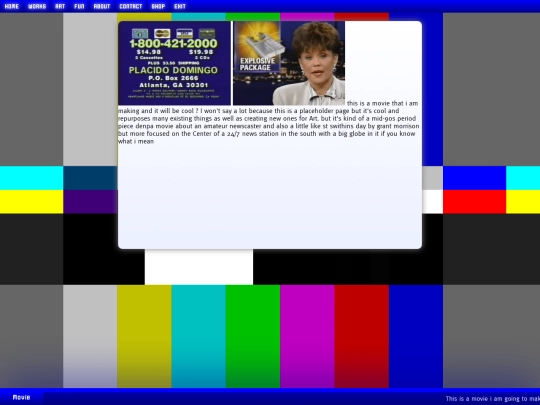Select the About menu item
The height and width of the screenshot is (405, 540).
[102, 6]
